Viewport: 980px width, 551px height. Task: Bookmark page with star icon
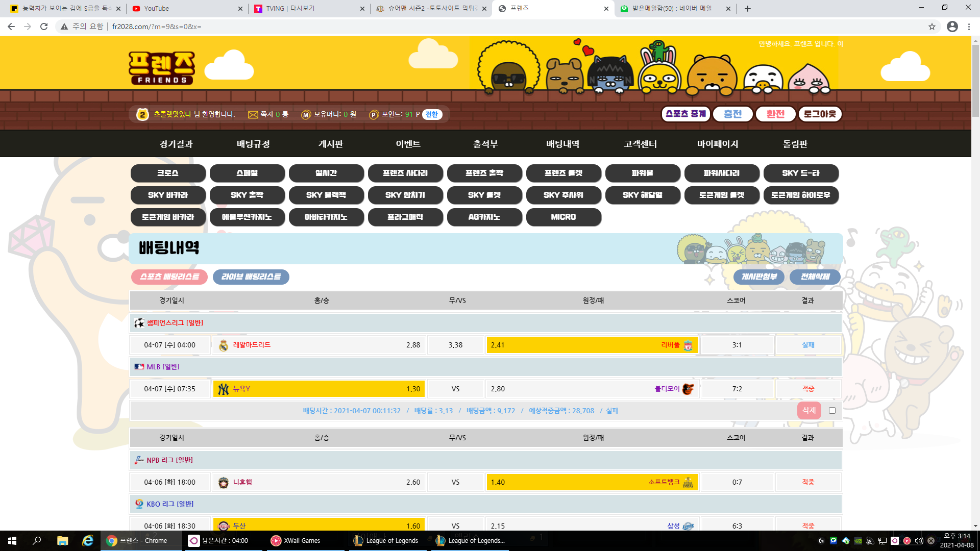[x=932, y=27]
